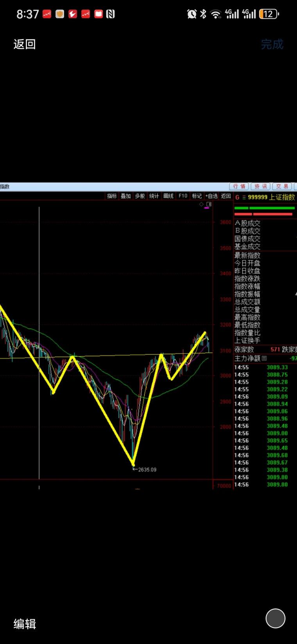This screenshot has width=297, height=644.
Task: Click the 70000 volume axis label
Action: click(224, 486)
